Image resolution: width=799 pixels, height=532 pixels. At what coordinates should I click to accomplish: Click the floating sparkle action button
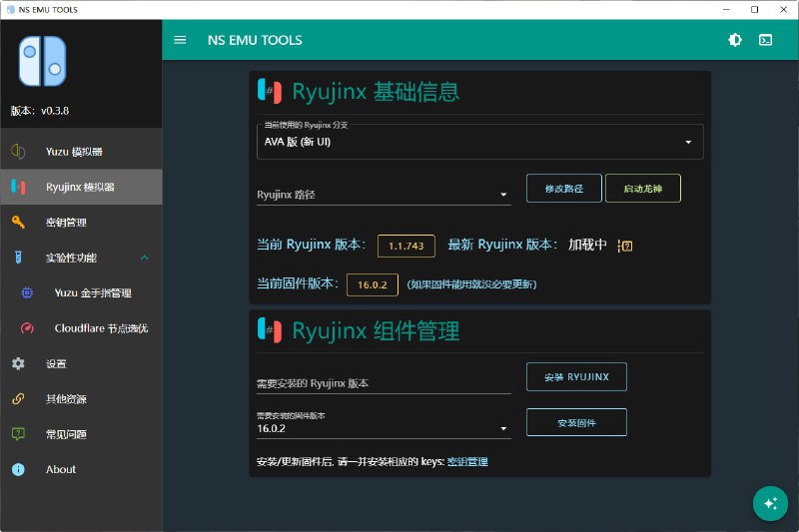770,503
